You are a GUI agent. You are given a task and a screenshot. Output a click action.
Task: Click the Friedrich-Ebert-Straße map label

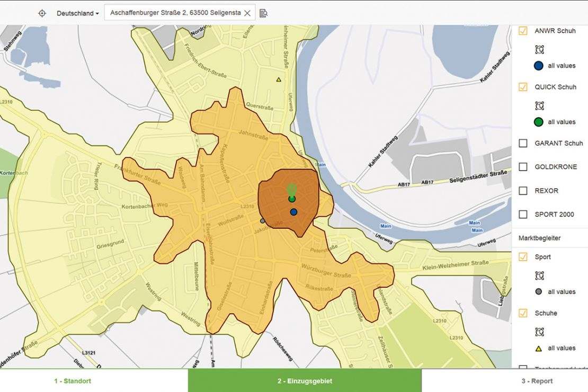pos(205,60)
